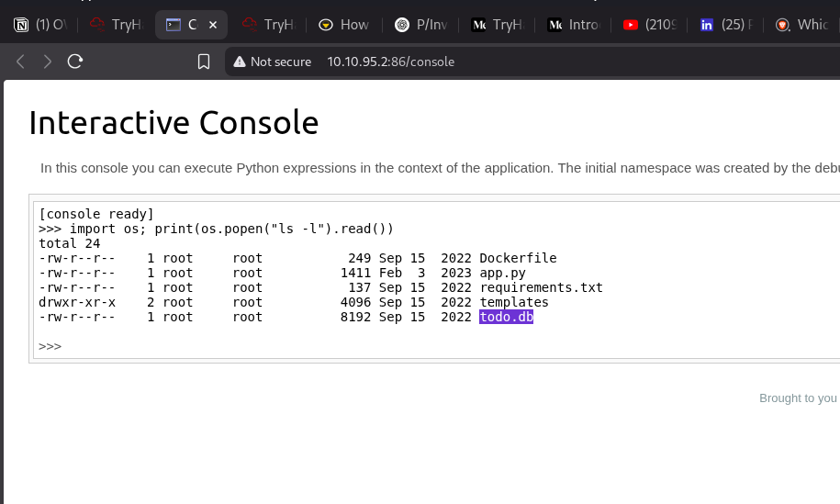The image size is (840, 504).
Task: Click the Not secure warning indicator
Action: 273,62
